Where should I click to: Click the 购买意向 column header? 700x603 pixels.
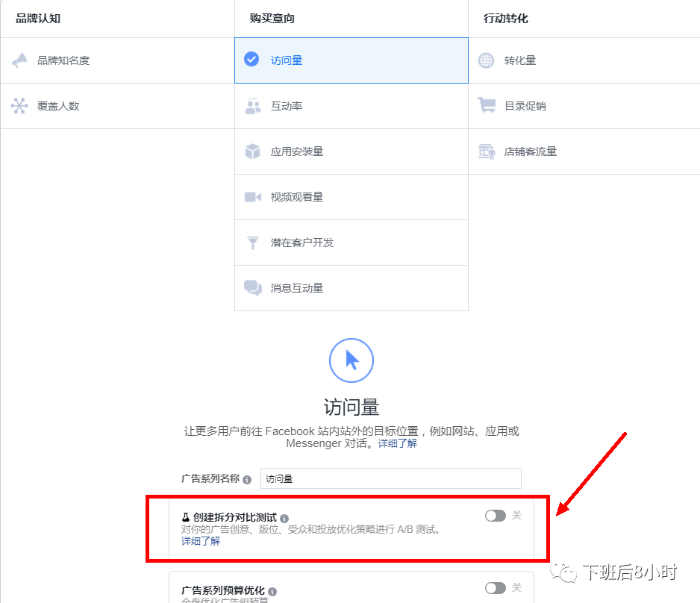(272, 19)
